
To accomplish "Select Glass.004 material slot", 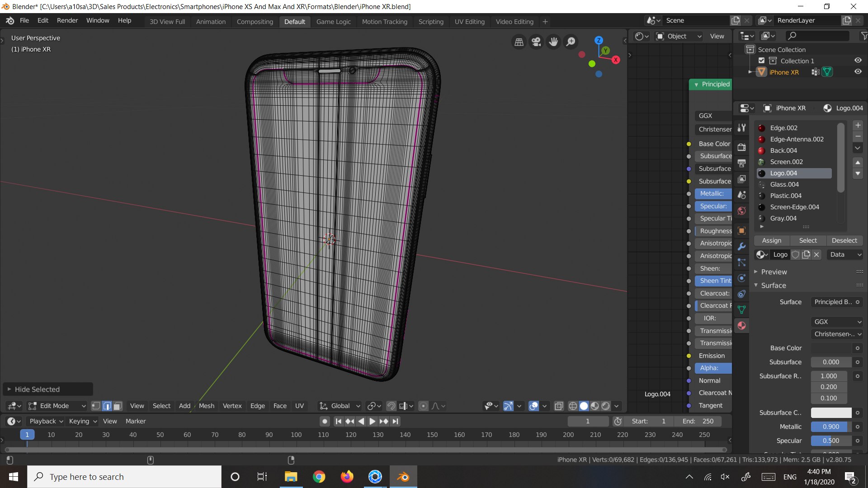I will coord(794,185).
